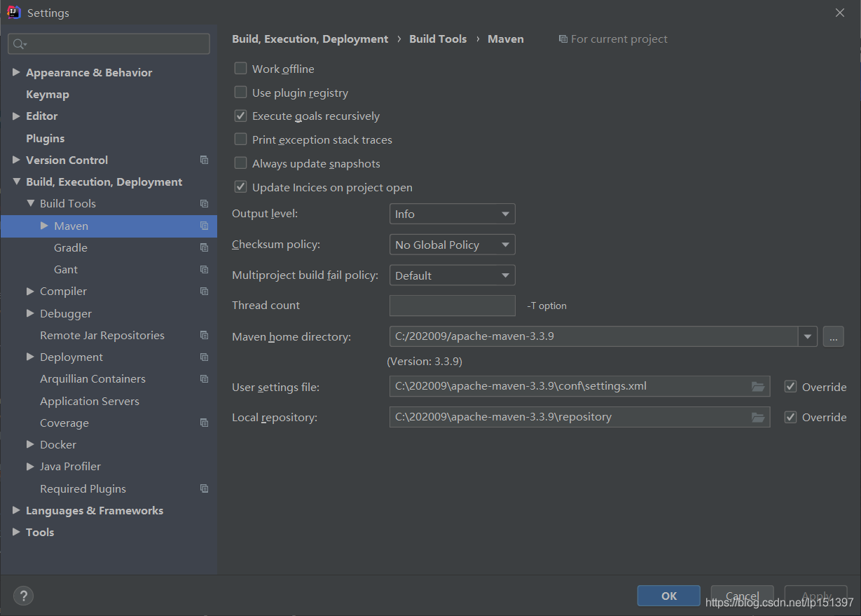Toggle Override for Local repository
The width and height of the screenshot is (861, 616).
click(x=790, y=417)
